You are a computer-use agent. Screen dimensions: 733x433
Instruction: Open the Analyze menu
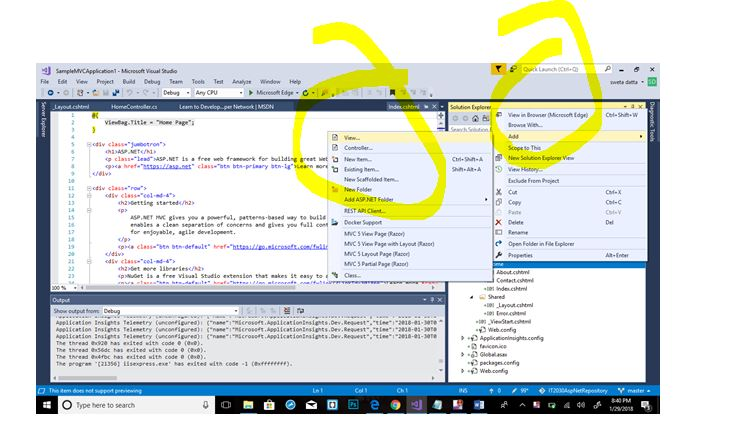pos(242,81)
